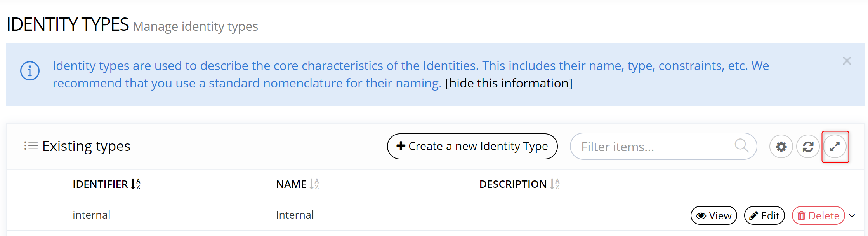Click Create a new Identity Type
Screen dimensions: 868x236
coord(472,146)
